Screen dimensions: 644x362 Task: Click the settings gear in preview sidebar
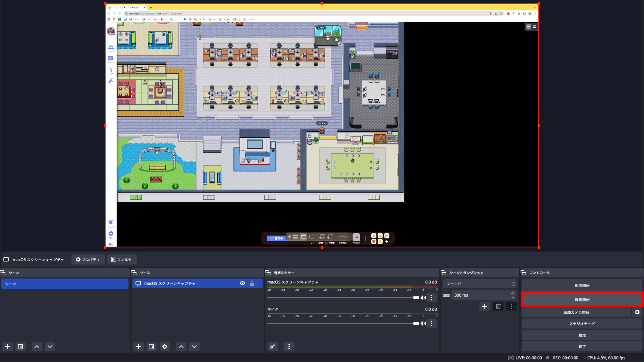tap(111, 234)
